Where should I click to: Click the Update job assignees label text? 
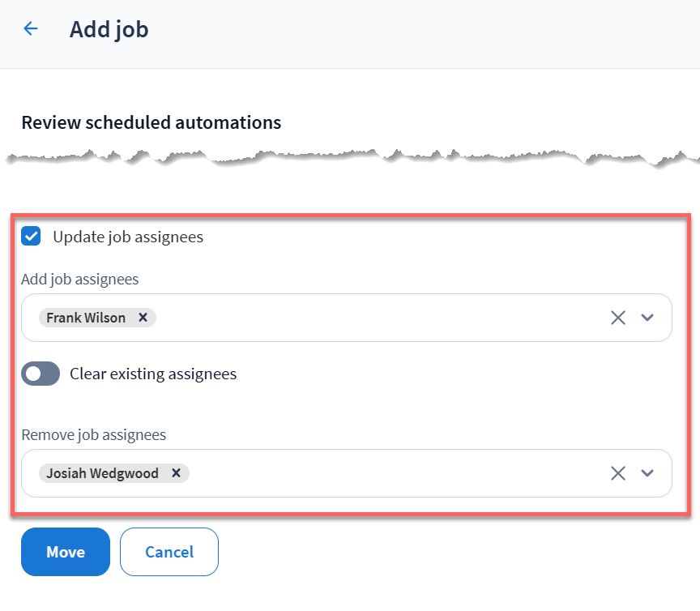coord(128,237)
